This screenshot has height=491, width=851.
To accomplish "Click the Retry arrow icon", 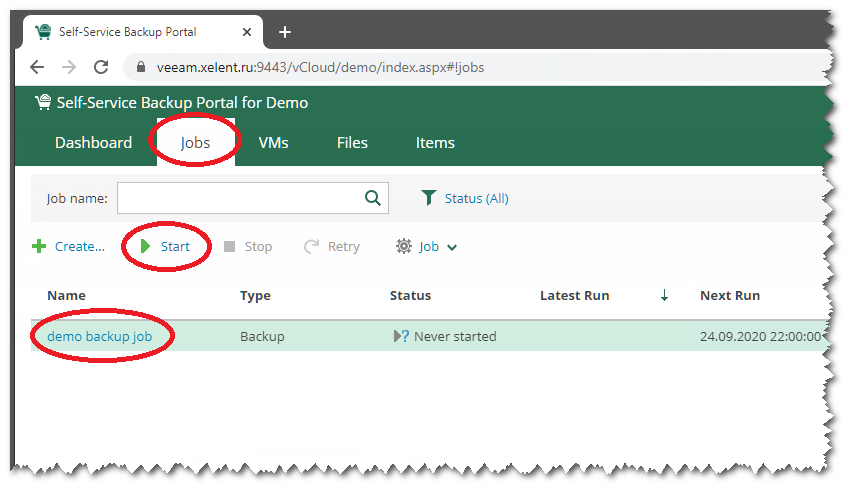I will pos(312,247).
